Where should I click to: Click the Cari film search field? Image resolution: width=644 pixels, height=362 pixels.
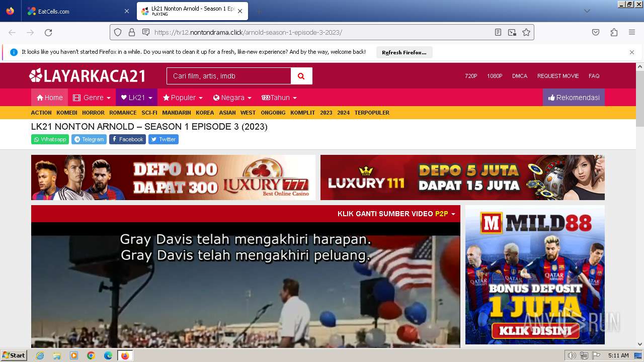pos(229,76)
